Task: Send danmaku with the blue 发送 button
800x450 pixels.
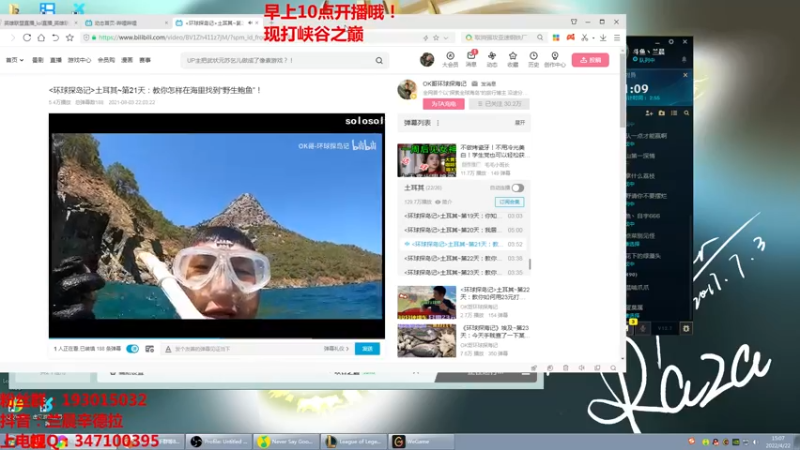Action: point(367,349)
